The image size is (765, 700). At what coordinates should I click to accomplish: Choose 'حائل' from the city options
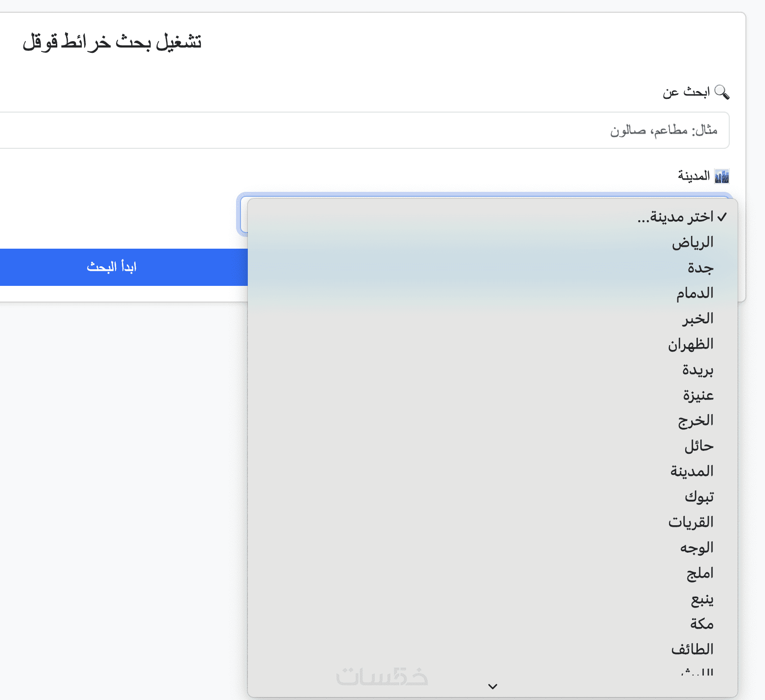(x=698, y=446)
